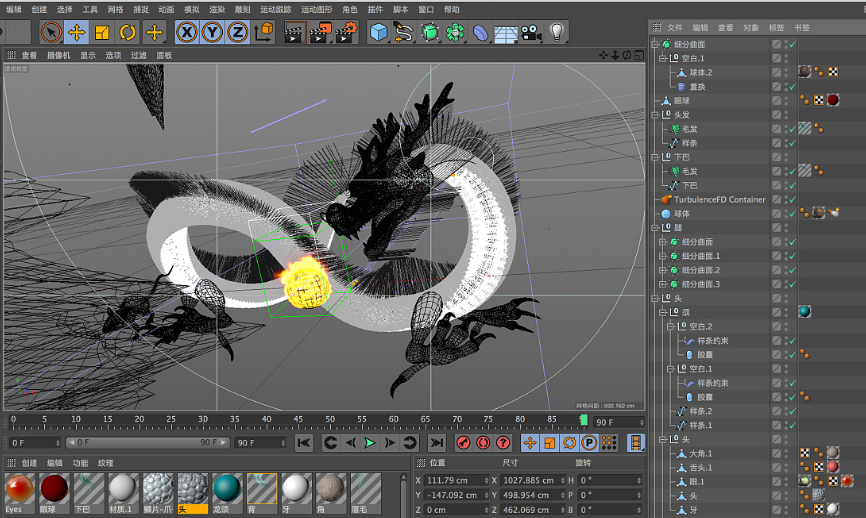The image size is (866, 518).
Task: Open the 渲染 menu
Action: [217, 9]
